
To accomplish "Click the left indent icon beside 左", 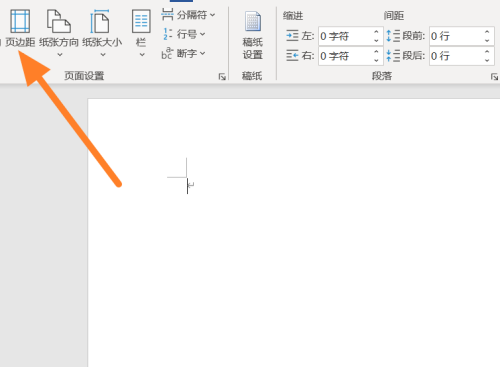I will (292, 36).
